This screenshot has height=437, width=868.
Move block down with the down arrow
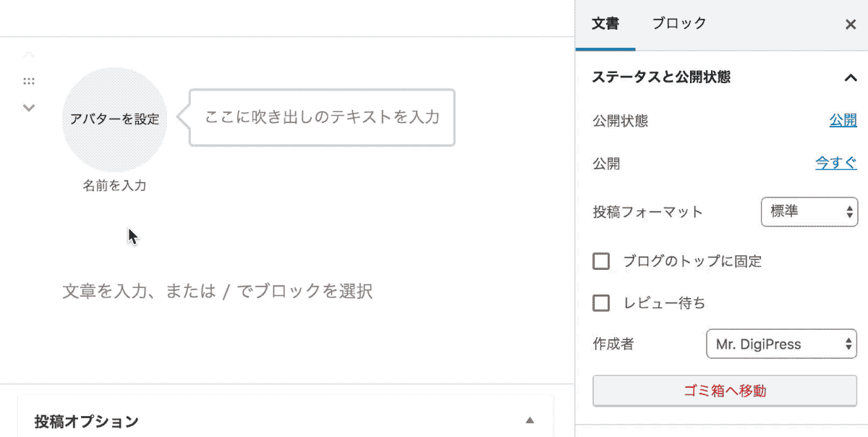(x=29, y=108)
